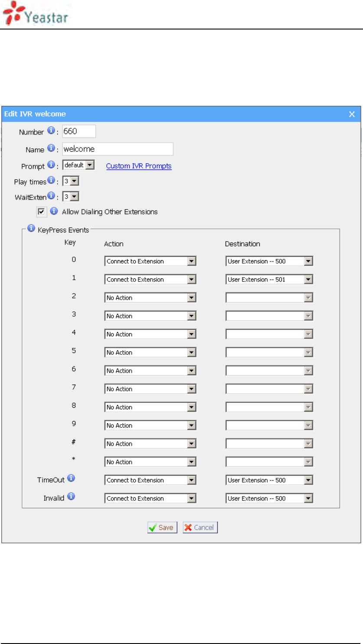Open Destination dropdown for key 0

coord(308,262)
